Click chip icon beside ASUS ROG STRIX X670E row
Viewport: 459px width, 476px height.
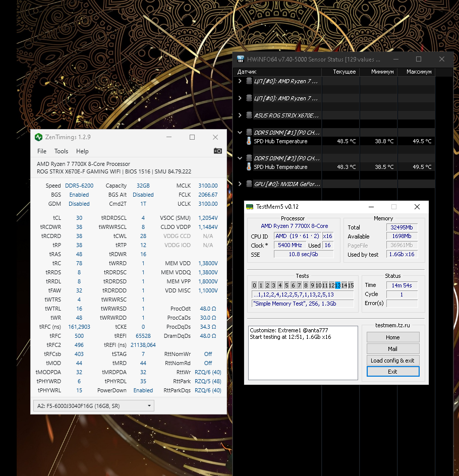tap(249, 115)
